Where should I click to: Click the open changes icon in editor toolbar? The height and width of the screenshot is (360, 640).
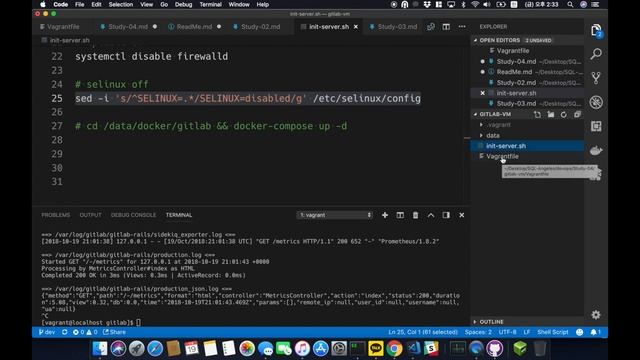431,27
